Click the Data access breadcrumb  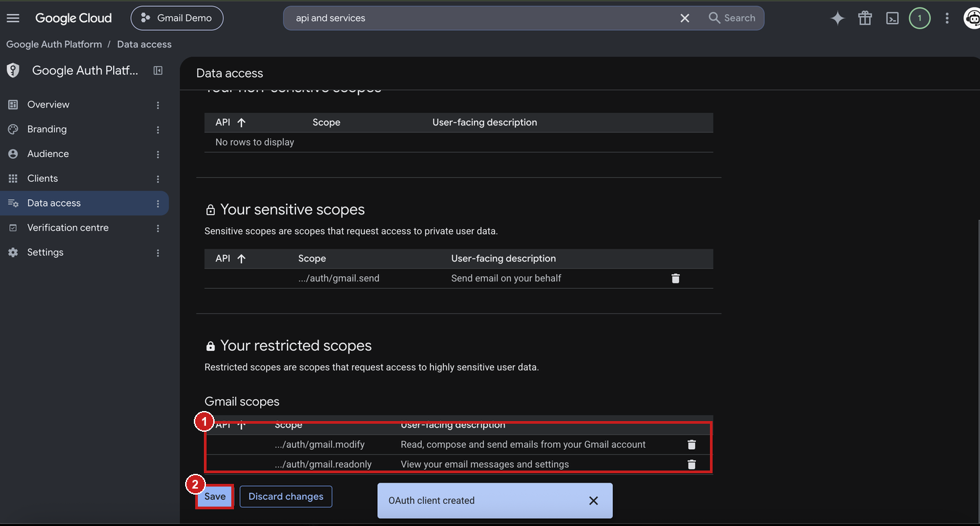(x=144, y=44)
